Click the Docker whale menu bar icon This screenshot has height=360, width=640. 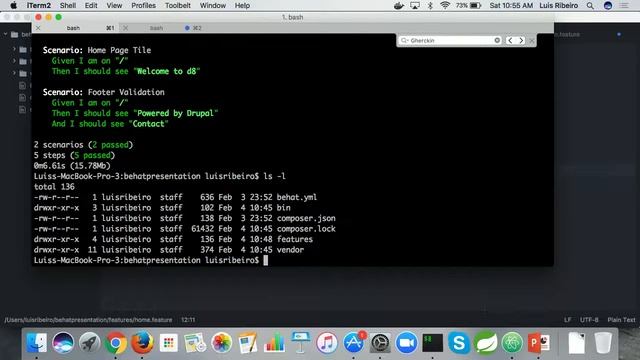pyautogui.click(x=399, y=5)
